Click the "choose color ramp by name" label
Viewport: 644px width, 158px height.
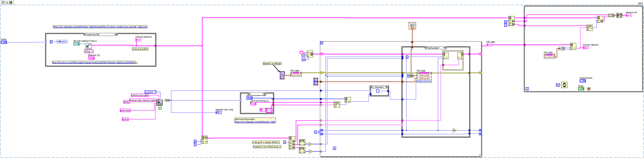[x=143, y=100]
